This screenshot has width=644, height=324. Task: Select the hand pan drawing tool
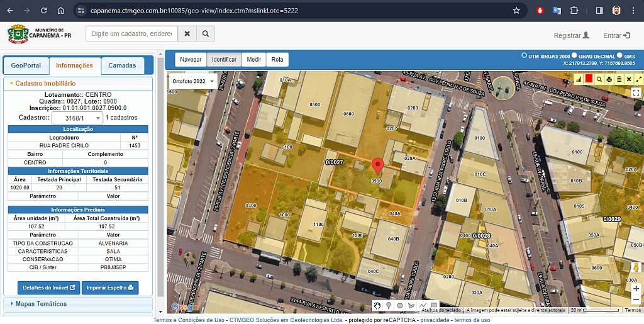coord(377,306)
